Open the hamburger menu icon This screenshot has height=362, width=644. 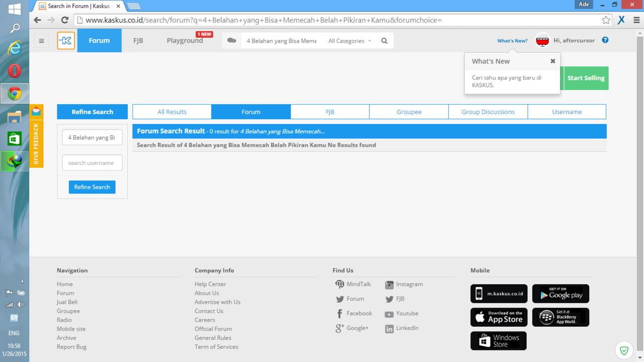pyautogui.click(x=42, y=41)
